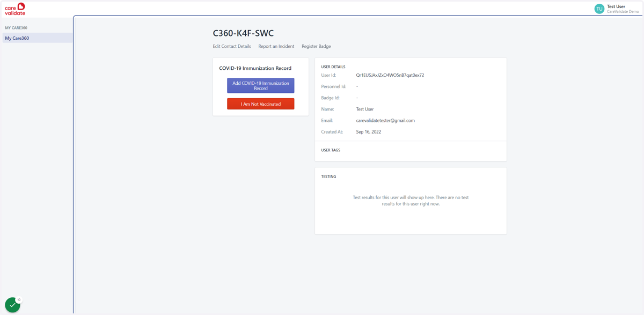Click the green checkmark badge icon
This screenshot has height=315, width=644.
12,305
